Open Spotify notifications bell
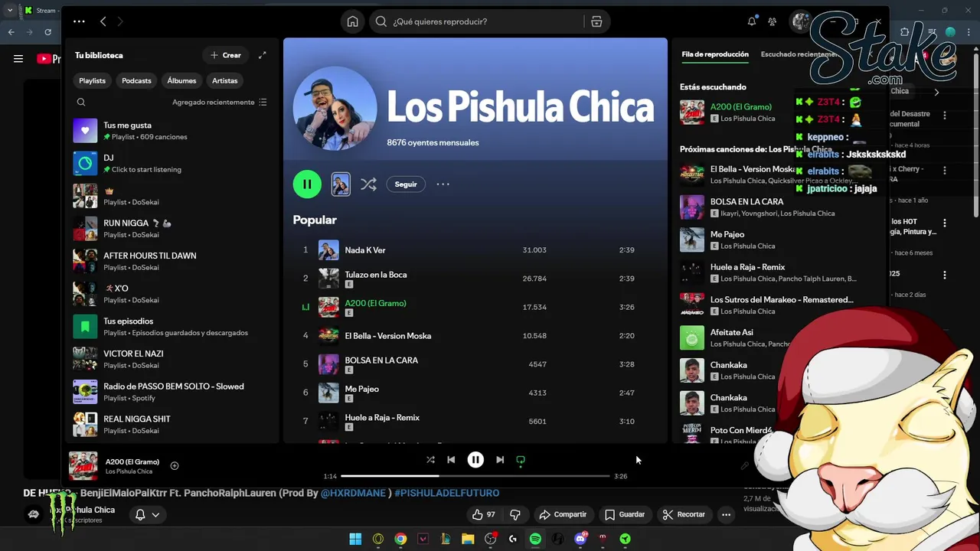This screenshot has height=551, width=980. pyautogui.click(x=752, y=21)
